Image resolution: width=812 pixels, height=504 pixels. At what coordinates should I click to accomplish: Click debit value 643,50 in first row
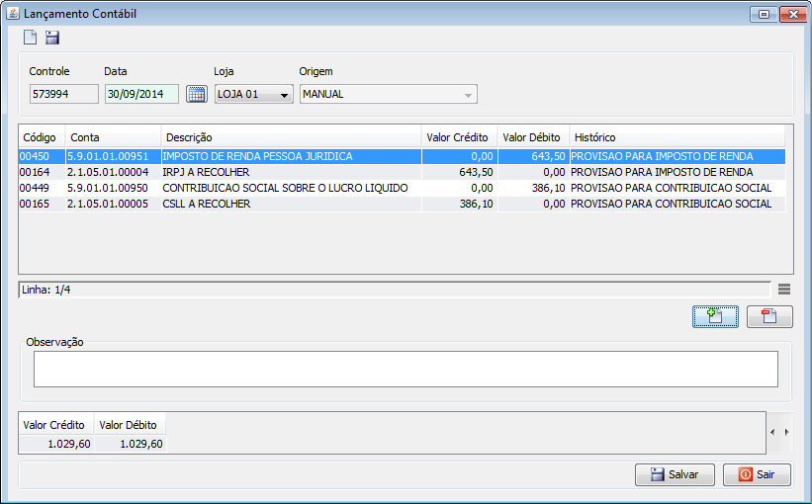tap(533, 156)
